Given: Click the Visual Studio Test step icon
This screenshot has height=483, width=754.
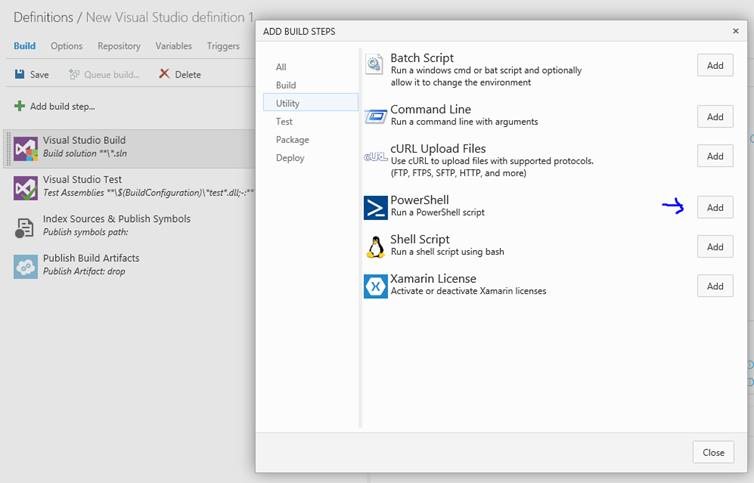Looking at the screenshot, I should [25, 188].
